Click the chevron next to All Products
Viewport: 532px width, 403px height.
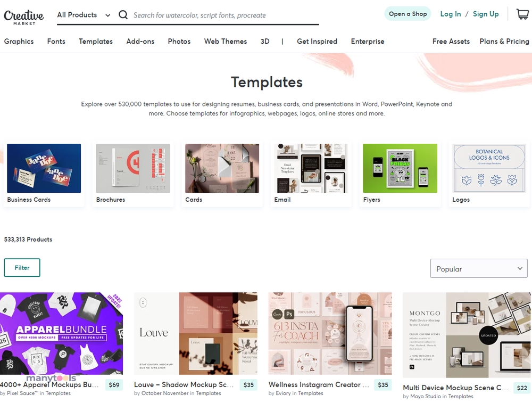pos(108,15)
